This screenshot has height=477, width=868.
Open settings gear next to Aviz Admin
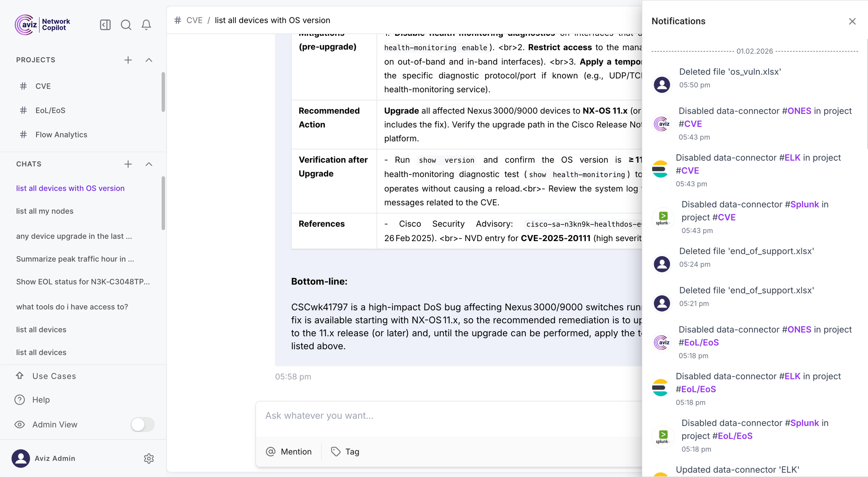tap(149, 458)
